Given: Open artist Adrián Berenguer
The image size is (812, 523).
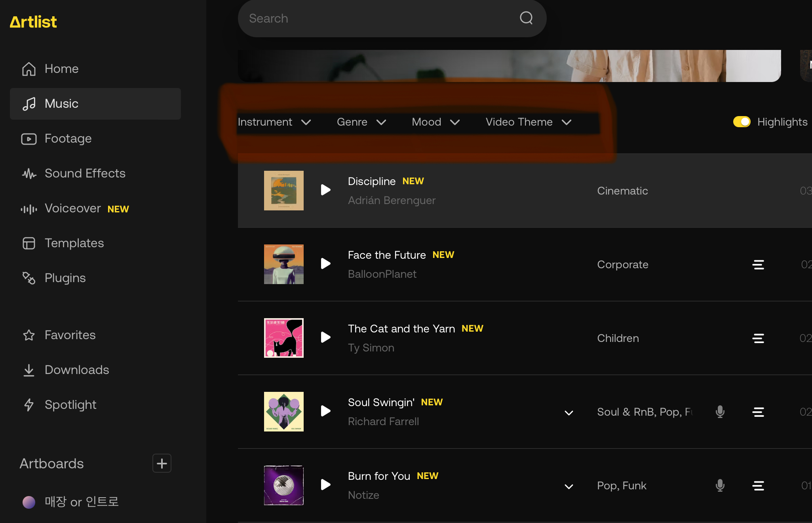Looking at the screenshot, I should coord(392,200).
